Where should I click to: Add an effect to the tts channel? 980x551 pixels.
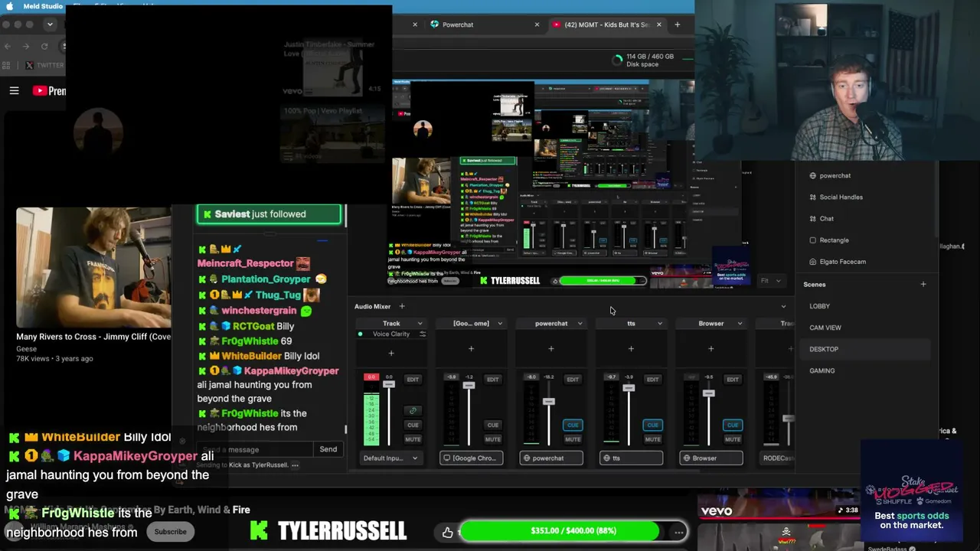point(631,349)
